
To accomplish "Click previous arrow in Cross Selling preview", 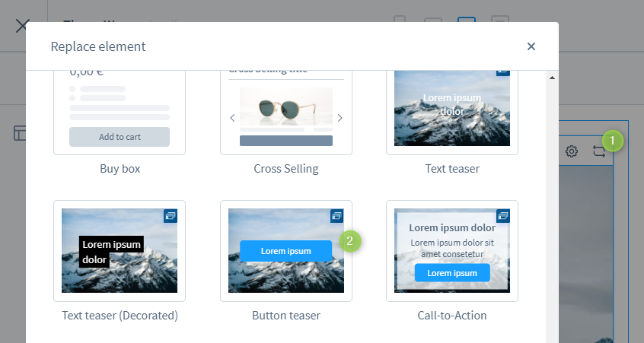I will click(232, 118).
